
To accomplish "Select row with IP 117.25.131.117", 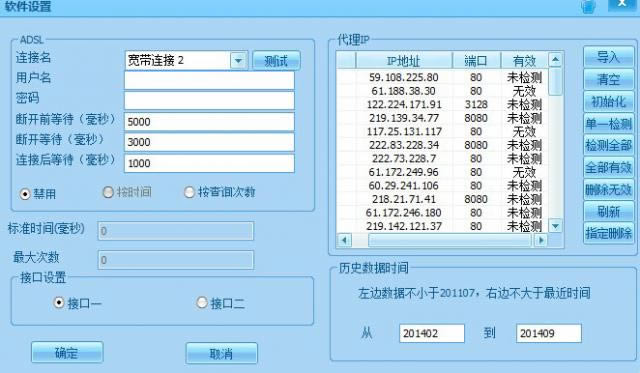I will coord(442,131).
